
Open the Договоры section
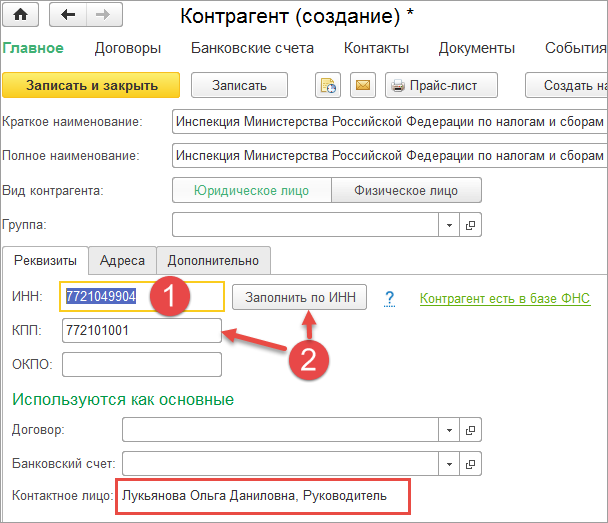128,48
